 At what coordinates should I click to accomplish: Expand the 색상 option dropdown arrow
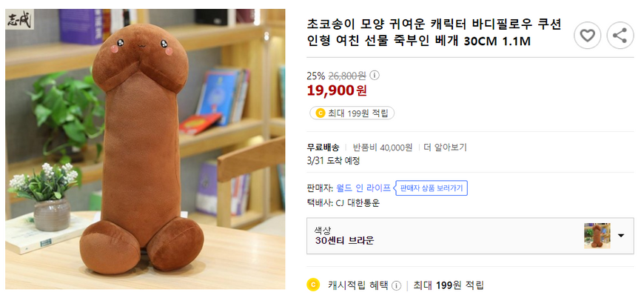click(x=620, y=236)
